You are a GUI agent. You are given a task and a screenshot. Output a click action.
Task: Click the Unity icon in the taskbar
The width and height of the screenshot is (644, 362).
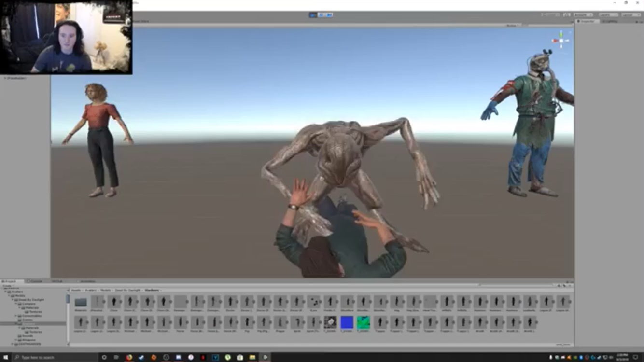tap(265, 357)
